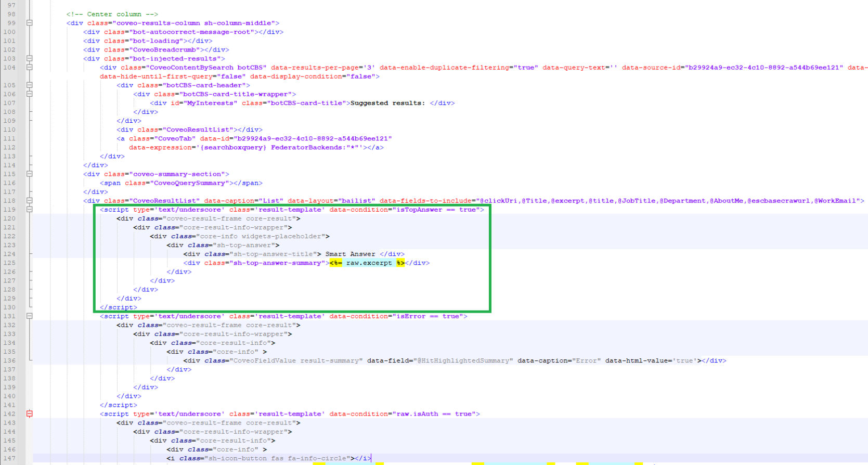Fold the isTopAnswer script block at line 119
868x465 pixels.
tap(30, 210)
